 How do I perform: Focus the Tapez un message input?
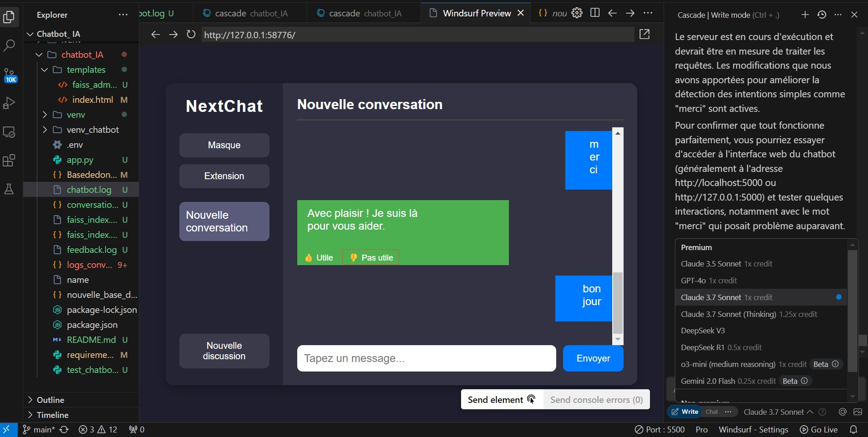(x=426, y=358)
